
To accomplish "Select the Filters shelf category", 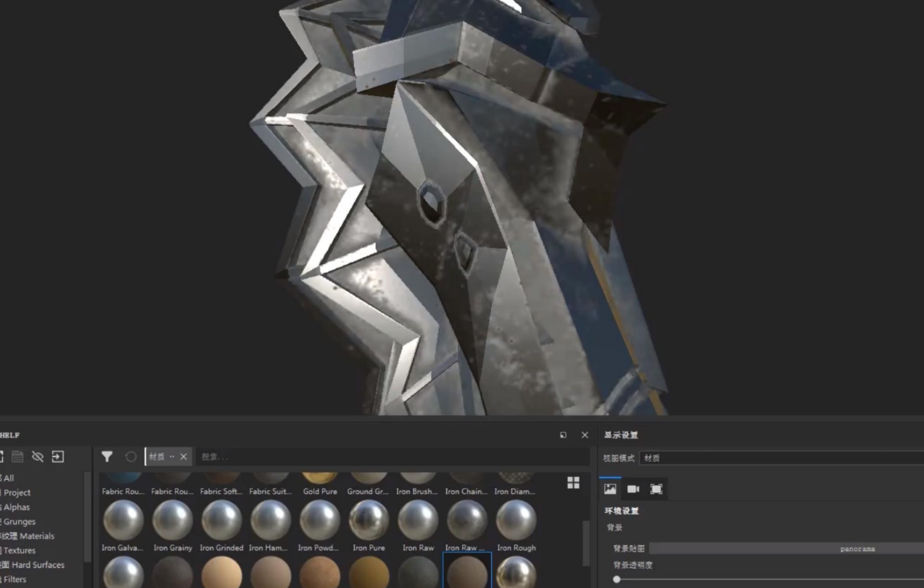I will [x=14, y=579].
